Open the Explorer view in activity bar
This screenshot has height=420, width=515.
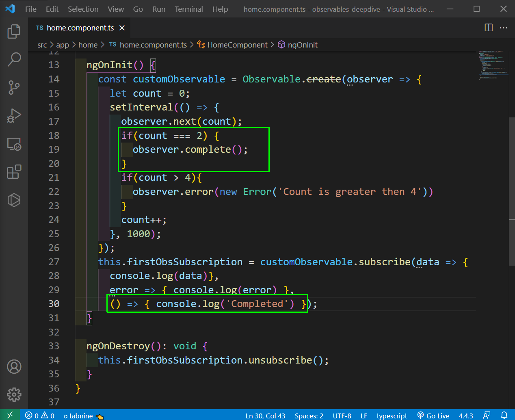coord(14,31)
